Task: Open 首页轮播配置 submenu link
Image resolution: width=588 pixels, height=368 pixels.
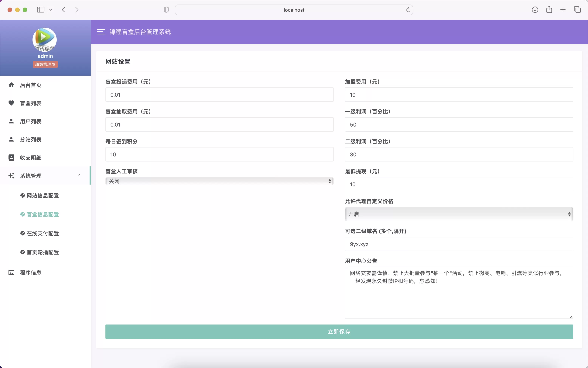Action: [x=43, y=252]
